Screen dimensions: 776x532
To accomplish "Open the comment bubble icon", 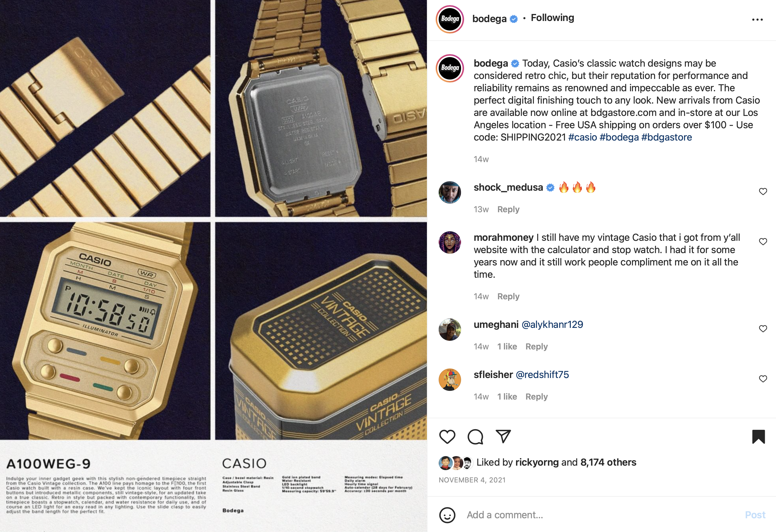I will coord(475,437).
